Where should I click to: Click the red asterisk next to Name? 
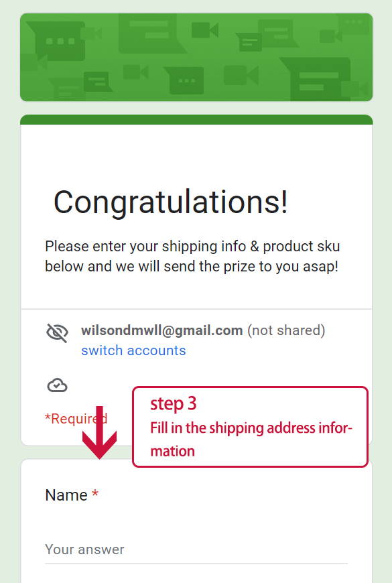[x=95, y=493]
